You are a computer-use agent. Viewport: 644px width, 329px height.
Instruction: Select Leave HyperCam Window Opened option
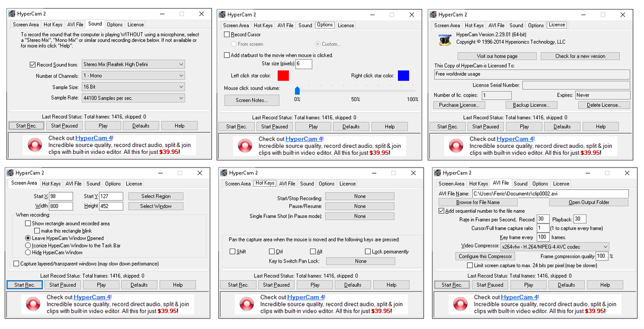[28, 238]
